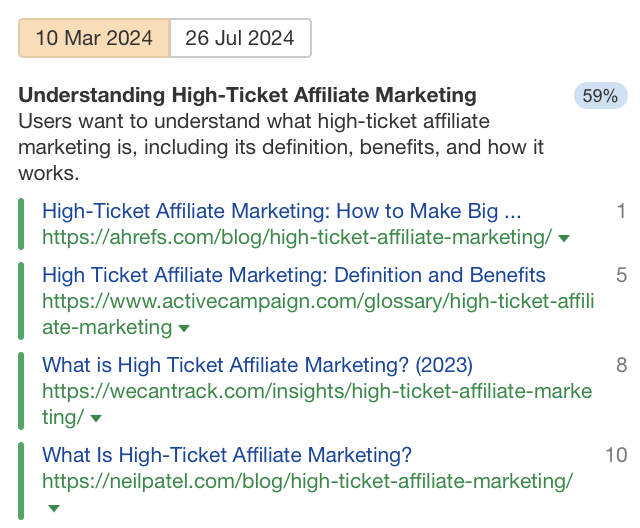Viewport: 640px width, 528px height.
Task: Click position number 10 for the neilpatel result
Action: point(616,455)
